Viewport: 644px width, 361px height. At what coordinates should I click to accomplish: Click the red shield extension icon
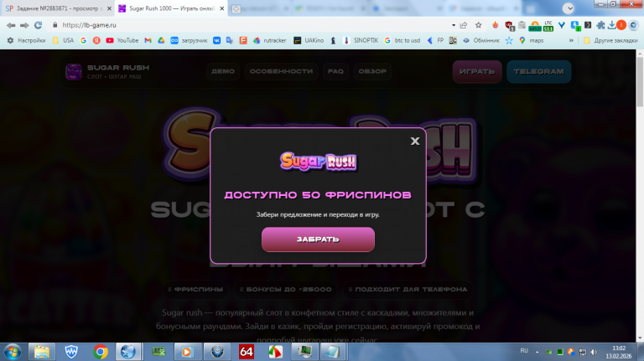509,26
